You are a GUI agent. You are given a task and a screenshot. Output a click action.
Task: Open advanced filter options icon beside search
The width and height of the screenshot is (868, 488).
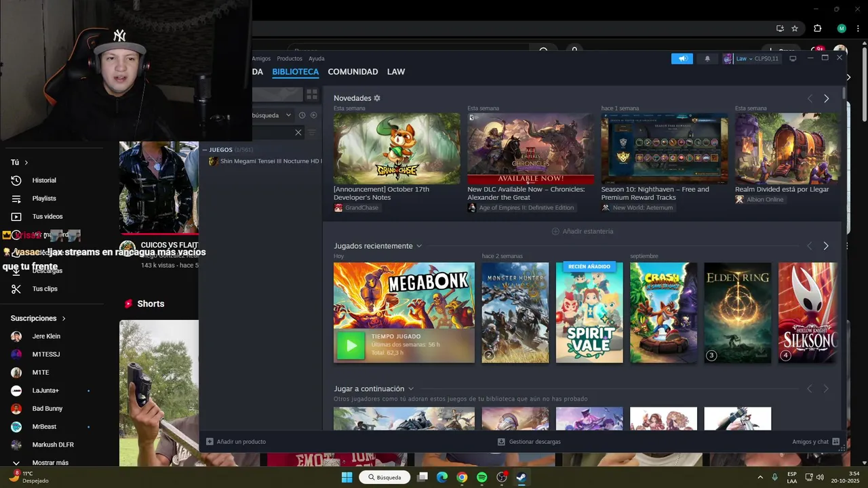(x=313, y=132)
